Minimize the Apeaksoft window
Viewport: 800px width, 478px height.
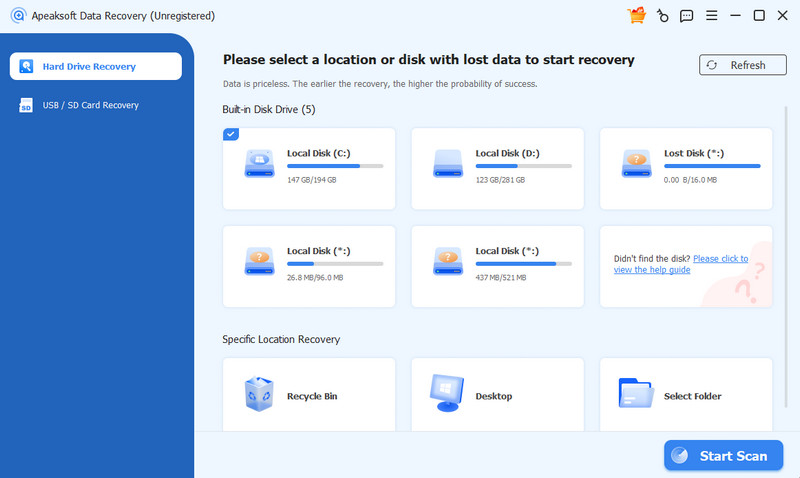point(735,16)
